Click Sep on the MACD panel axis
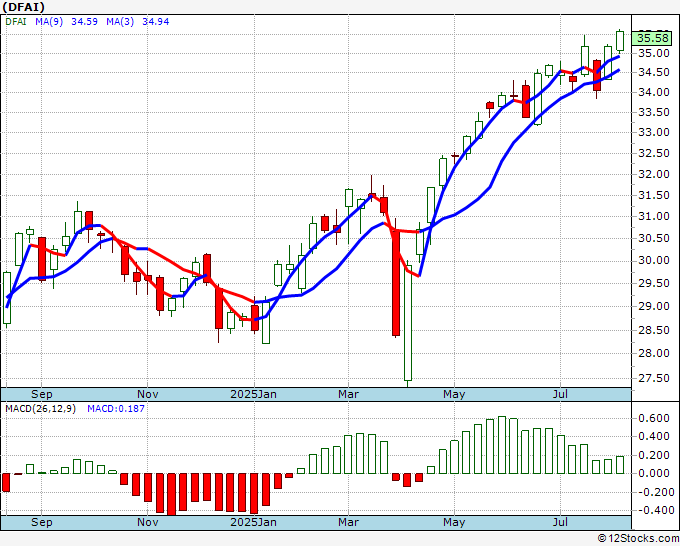680x546 pixels. (x=42, y=522)
